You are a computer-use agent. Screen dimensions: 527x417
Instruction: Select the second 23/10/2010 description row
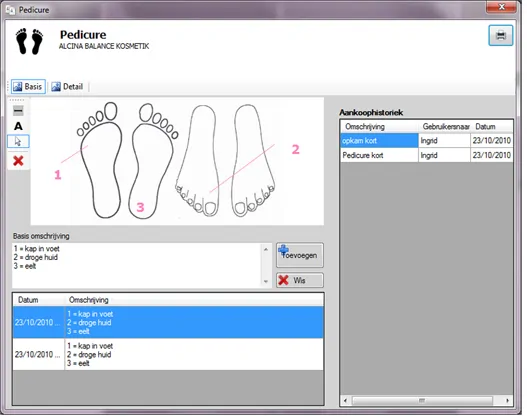(x=168, y=355)
